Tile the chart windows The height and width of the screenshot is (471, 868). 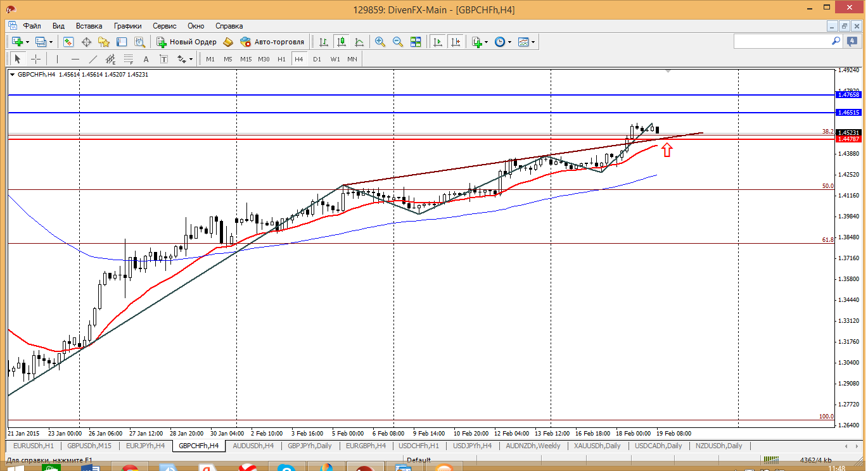[x=416, y=42]
